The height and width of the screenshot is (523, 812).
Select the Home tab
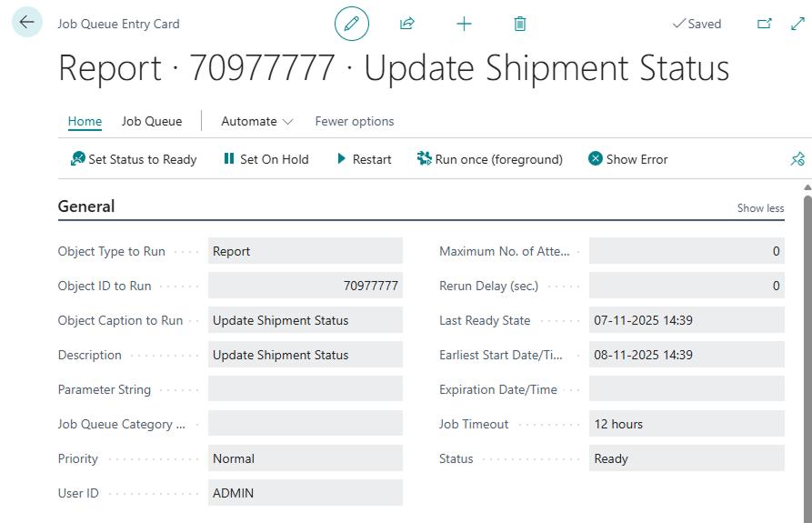click(85, 121)
